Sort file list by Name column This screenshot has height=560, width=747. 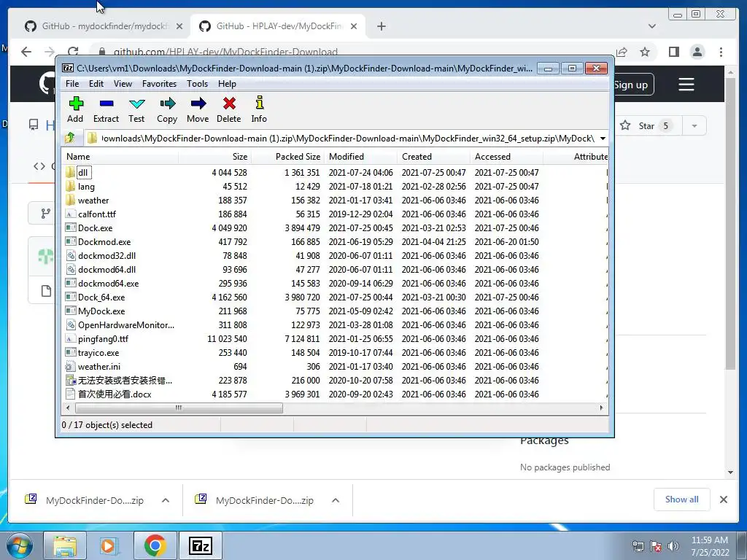point(120,157)
